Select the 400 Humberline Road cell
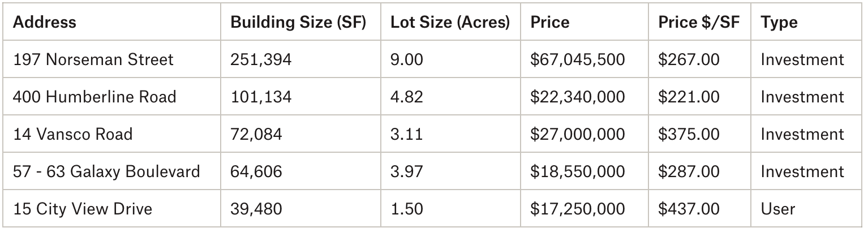The height and width of the screenshot is (232, 868). (94, 97)
